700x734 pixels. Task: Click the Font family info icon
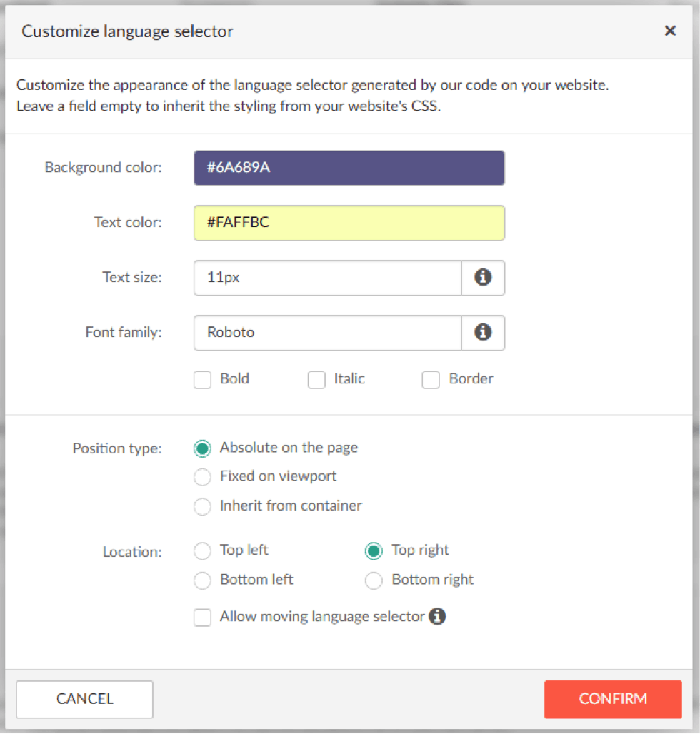[x=483, y=332]
